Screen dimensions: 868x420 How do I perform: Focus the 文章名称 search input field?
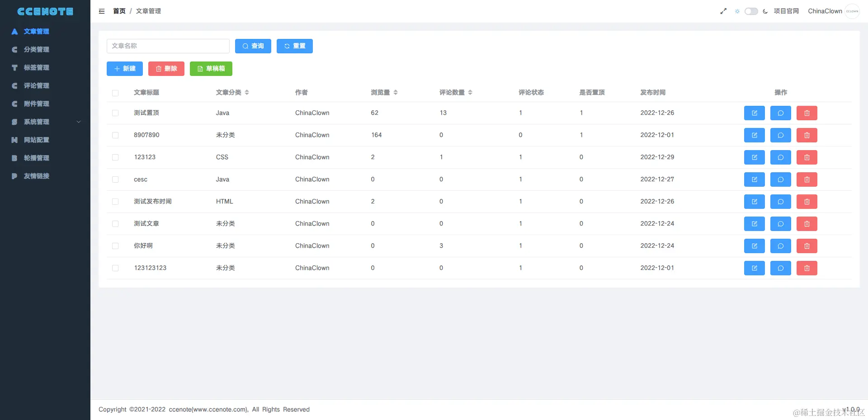click(x=168, y=46)
